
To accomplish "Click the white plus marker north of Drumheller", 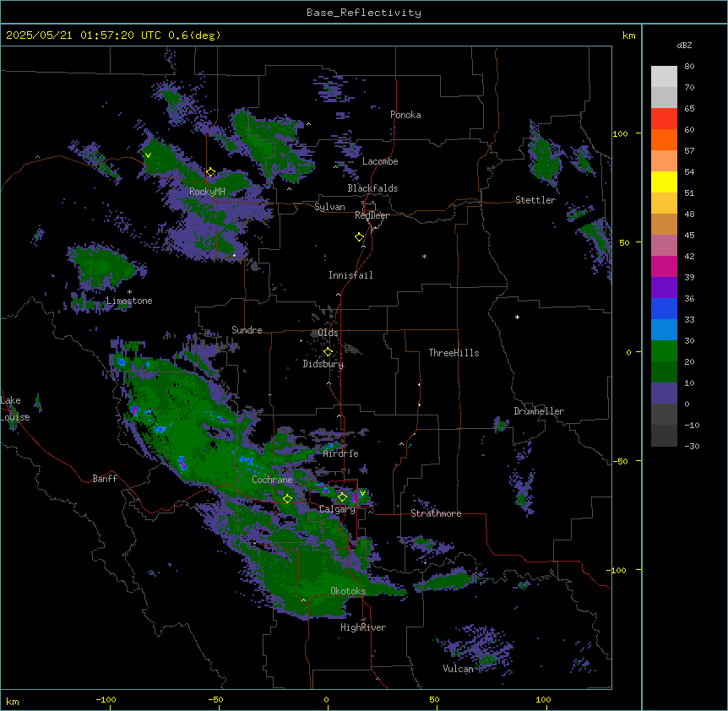I will click(517, 317).
